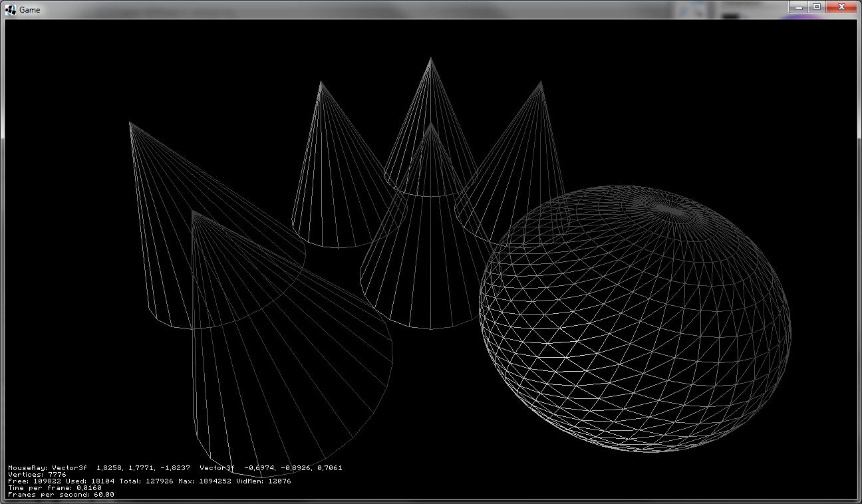Click the "MouseRay" debug label

[23, 468]
